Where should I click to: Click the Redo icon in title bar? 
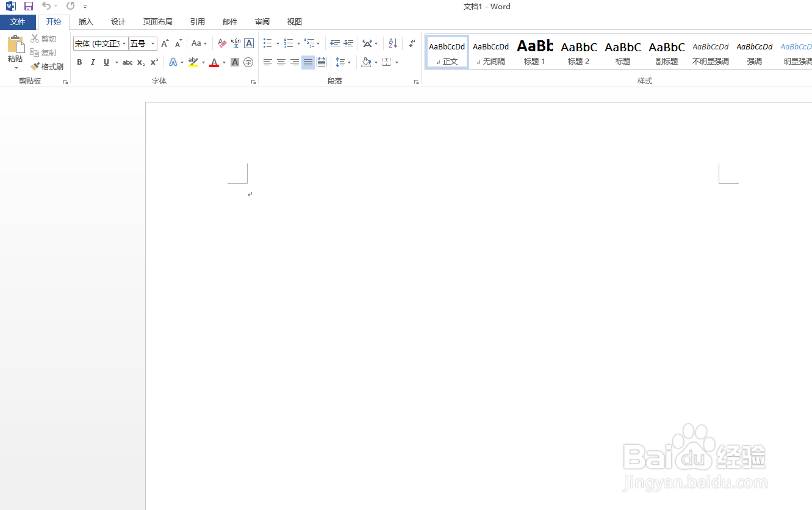[70, 6]
